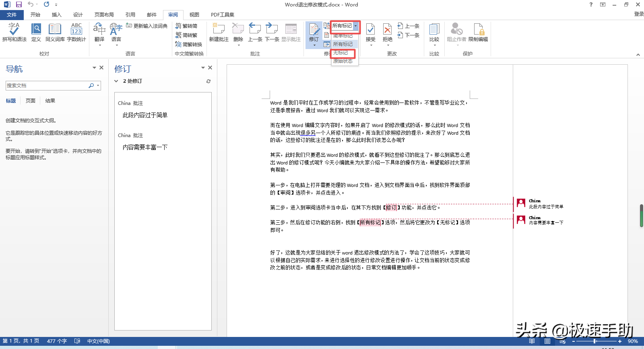Screen dimensions: 644x349
Task: Click the 拒绝 reject change icon
Action: coord(387,33)
